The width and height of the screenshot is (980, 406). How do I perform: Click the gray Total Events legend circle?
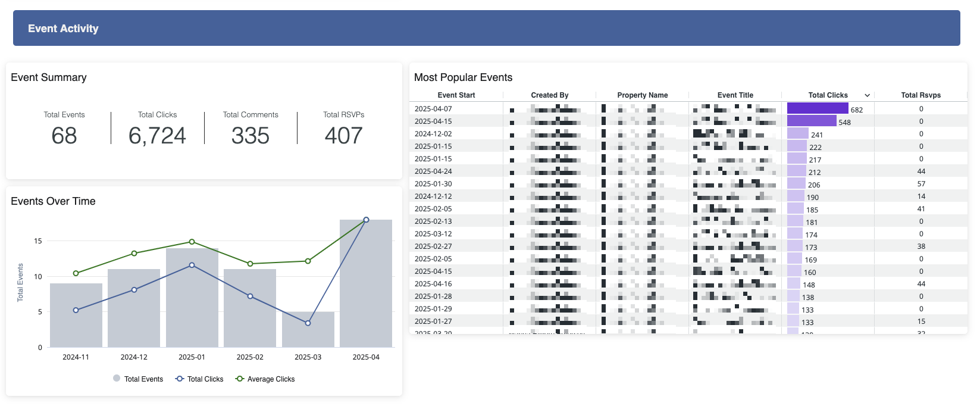point(117,378)
